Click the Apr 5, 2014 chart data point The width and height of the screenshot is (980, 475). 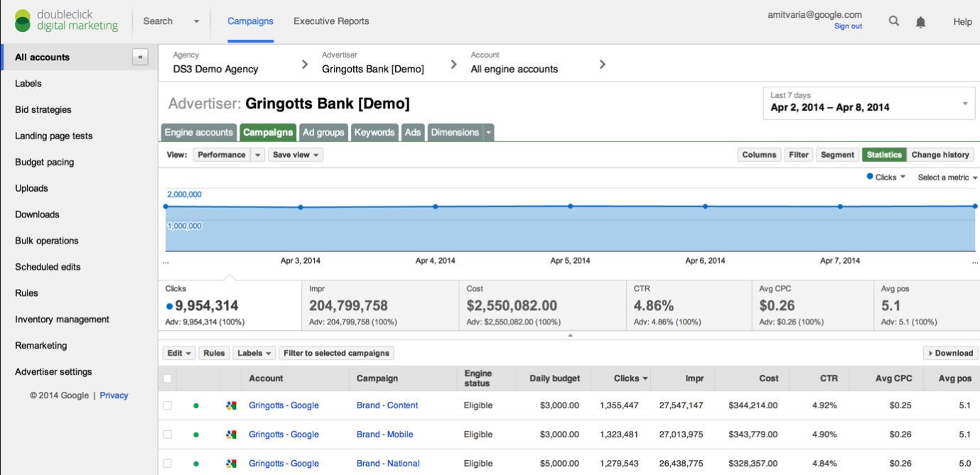point(570,206)
